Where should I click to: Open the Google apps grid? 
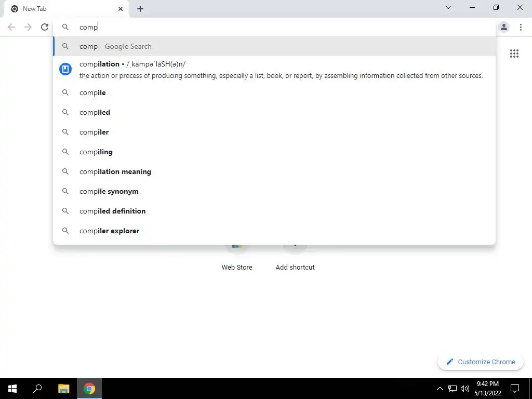514,54
